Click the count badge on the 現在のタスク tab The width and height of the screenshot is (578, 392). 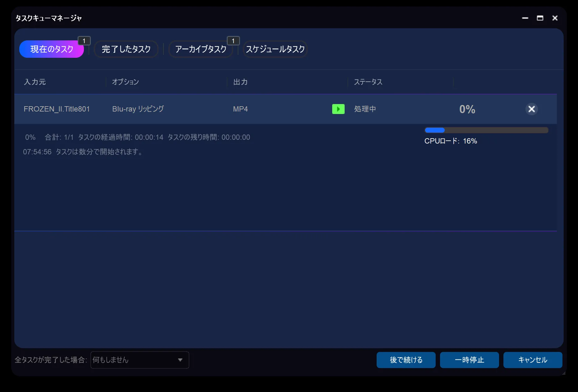tap(84, 41)
